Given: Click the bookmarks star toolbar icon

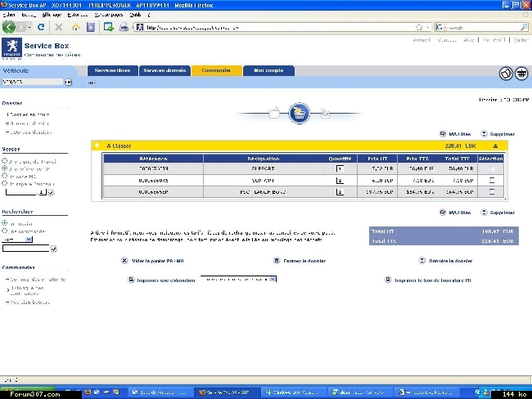Looking at the screenshot, I should click(91, 27).
